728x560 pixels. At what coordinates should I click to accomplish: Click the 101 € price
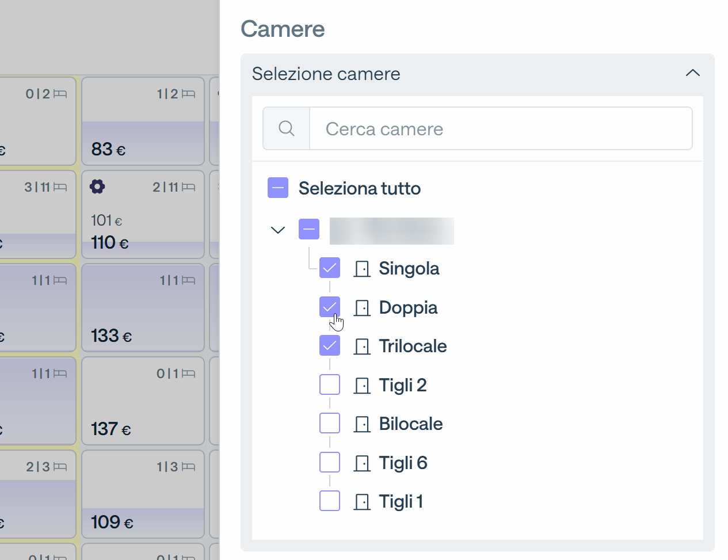click(x=106, y=220)
